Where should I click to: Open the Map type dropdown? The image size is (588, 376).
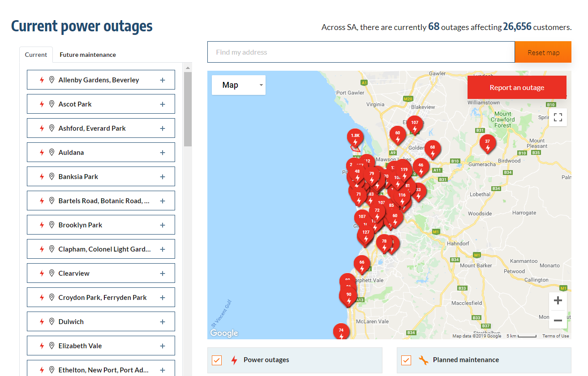point(238,85)
